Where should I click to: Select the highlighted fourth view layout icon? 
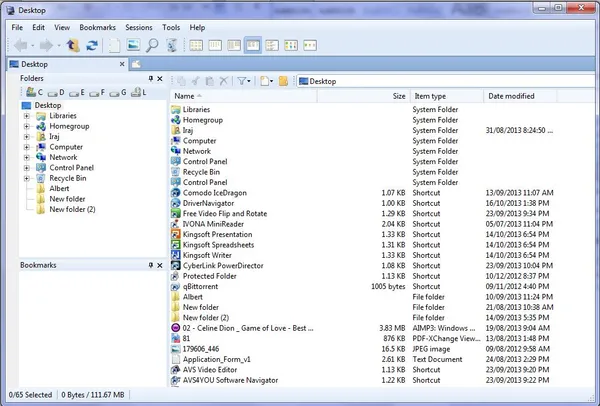[x=253, y=46]
